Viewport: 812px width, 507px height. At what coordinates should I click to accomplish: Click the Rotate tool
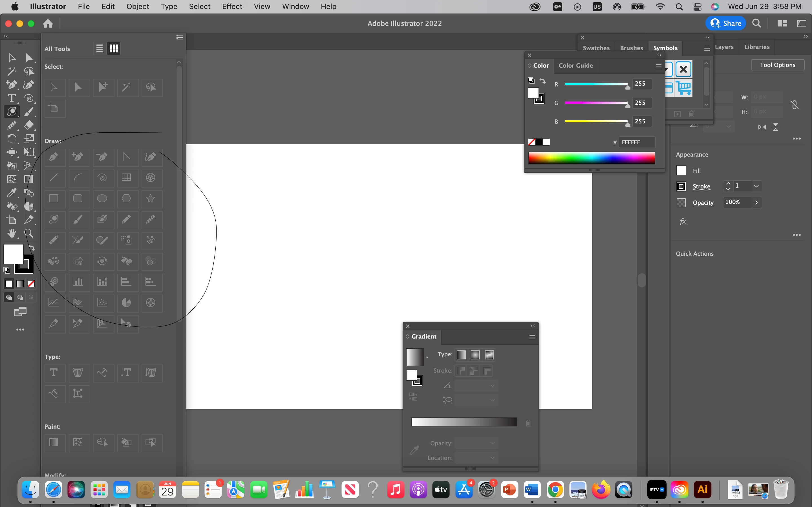11,139
